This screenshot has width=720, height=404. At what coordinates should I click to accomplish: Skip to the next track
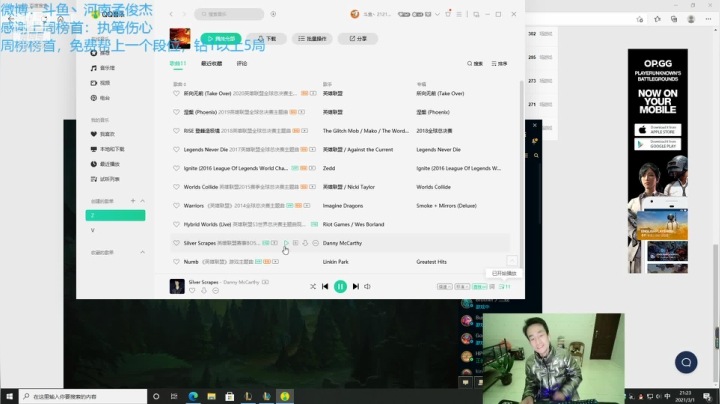click(356, 286)
